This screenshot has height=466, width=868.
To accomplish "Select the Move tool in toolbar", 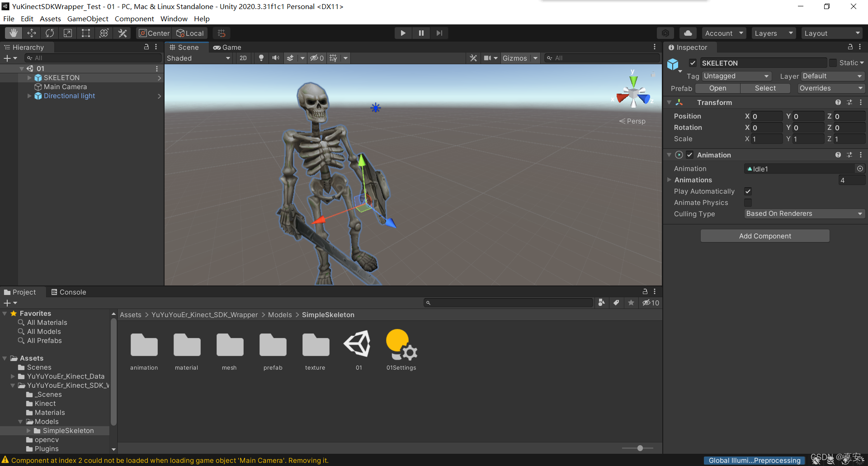I will click(x=32, y=33).
